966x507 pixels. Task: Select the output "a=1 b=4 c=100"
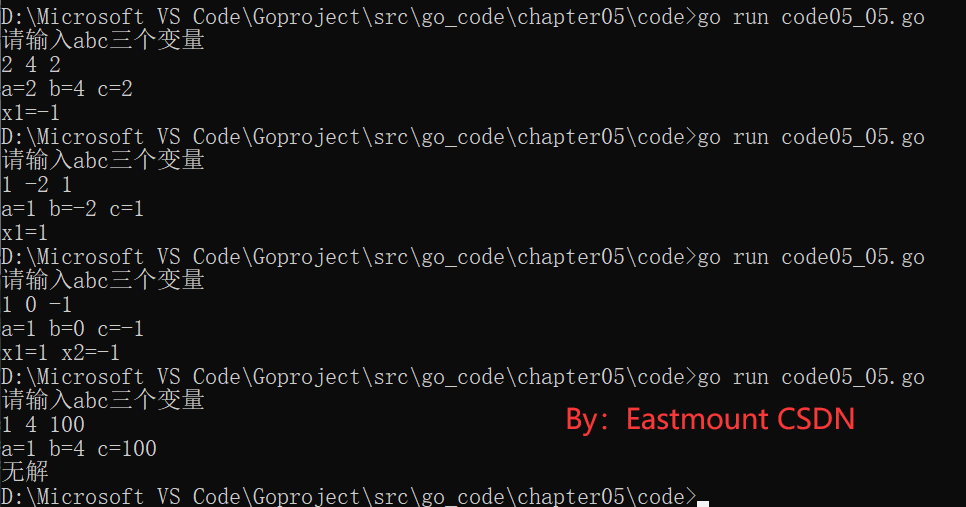pyautogui.click(x=79, y=449)
